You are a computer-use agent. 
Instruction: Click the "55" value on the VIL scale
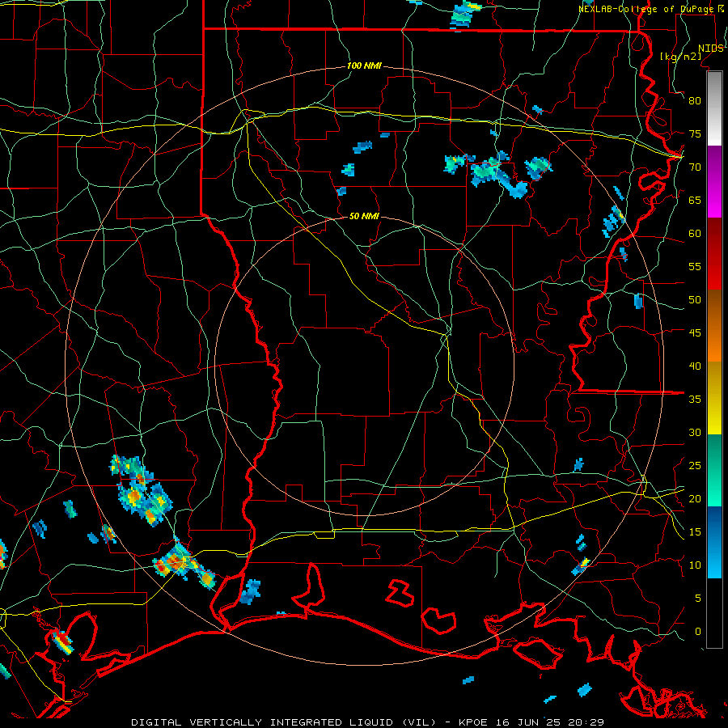(x=695, y=266)
